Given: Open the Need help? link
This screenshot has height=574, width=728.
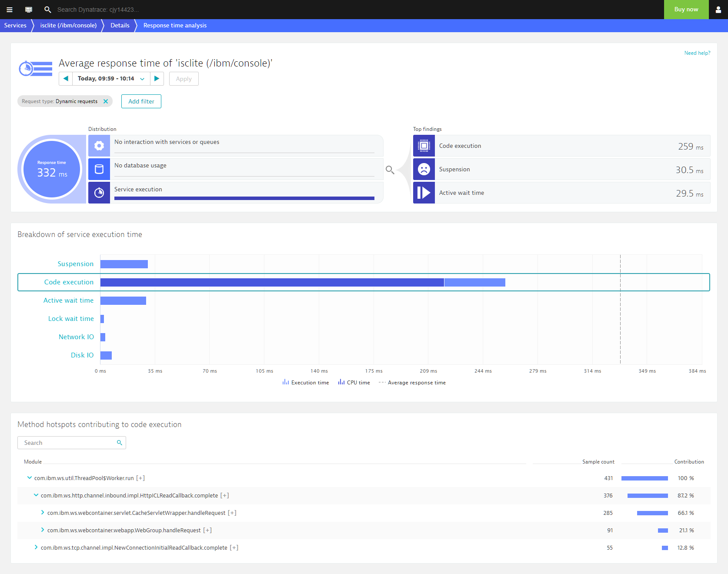Looking at the screenshot, I should point(697,53).
